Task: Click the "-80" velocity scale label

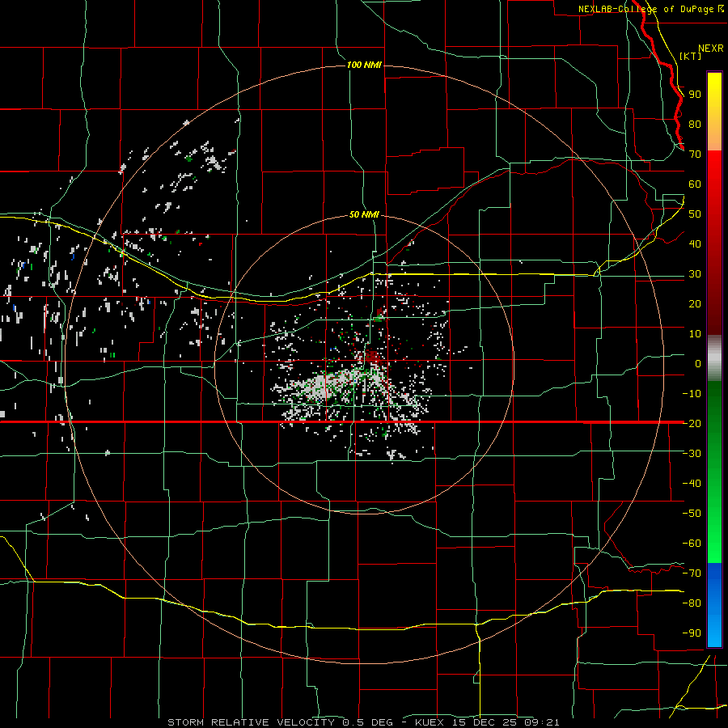Action: (x=692, y=603)
